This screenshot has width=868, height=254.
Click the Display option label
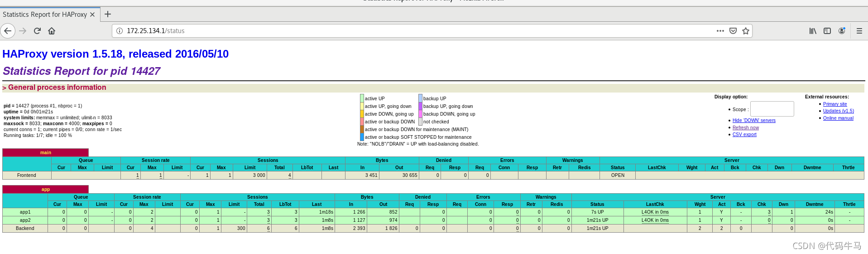pos(731,97)
